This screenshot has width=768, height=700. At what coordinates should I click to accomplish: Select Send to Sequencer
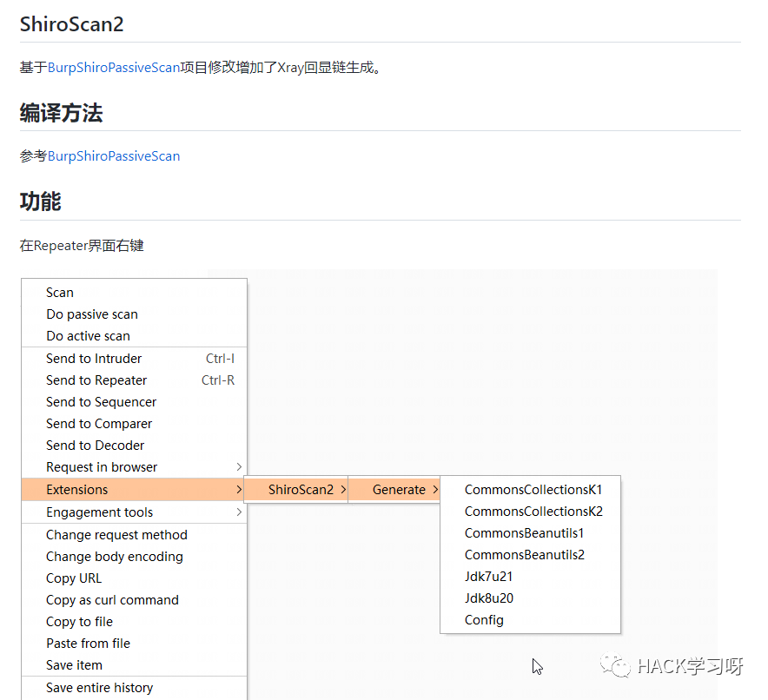coord(134,402)
